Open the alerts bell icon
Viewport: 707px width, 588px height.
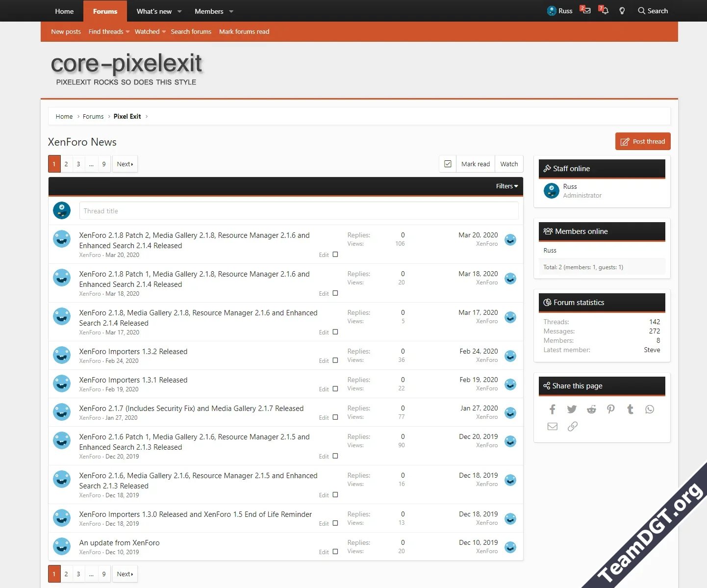coord(604,11)
